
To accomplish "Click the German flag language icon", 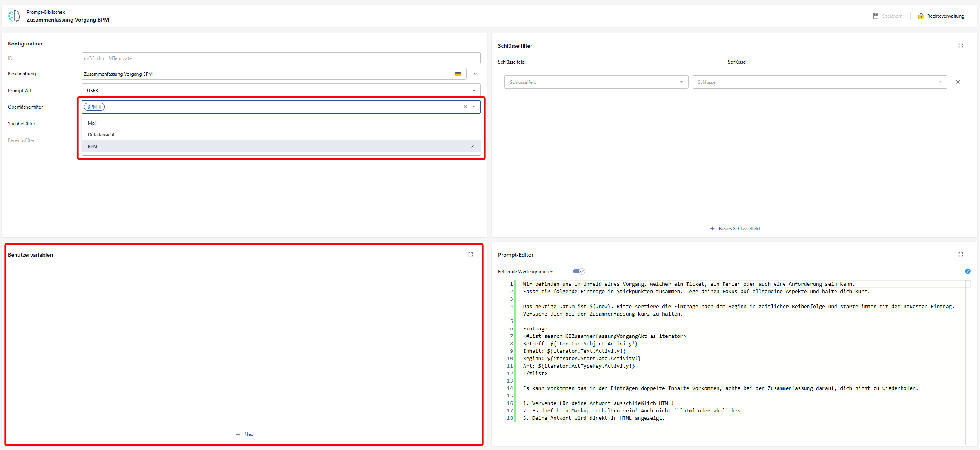I will point(458,74).
